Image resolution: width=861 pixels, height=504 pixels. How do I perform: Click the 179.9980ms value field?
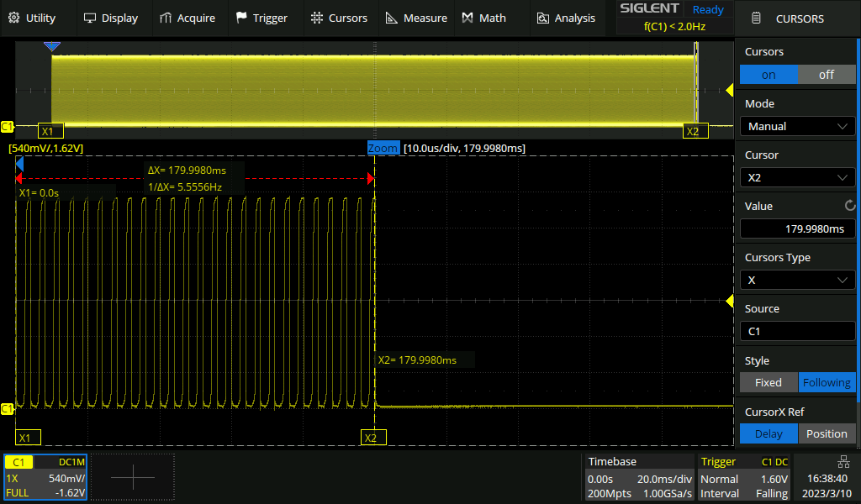pos(798,228)
